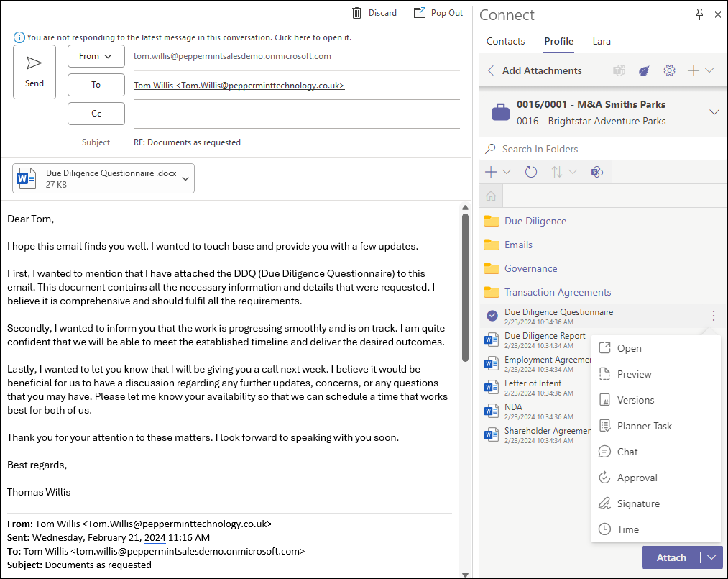Choose Approval from the context menu
This screenshot has height=579, width=728.
[656, 478]
